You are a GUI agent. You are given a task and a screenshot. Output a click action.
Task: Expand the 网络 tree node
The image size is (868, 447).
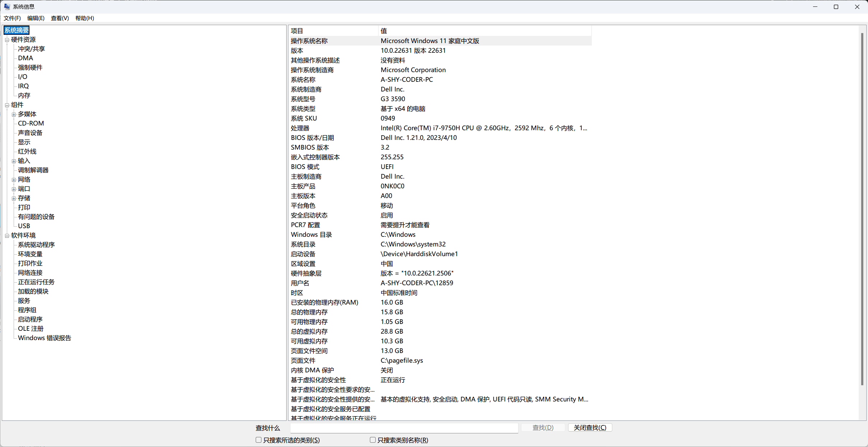coord(14,180)
